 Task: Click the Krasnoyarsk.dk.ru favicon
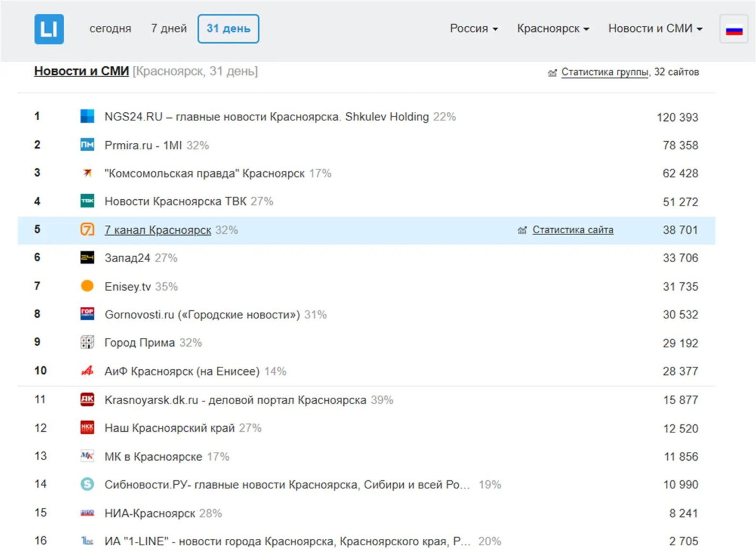(87, 400)
